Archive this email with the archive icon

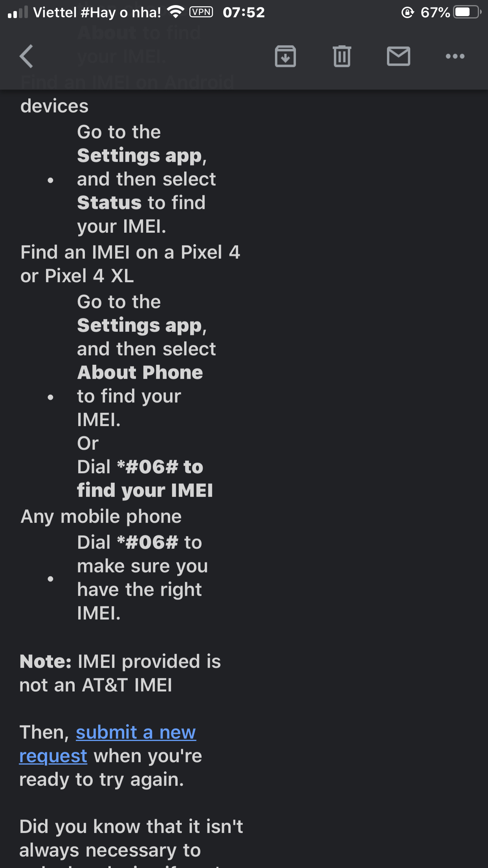pyautogui.click(x=285, y=56)
